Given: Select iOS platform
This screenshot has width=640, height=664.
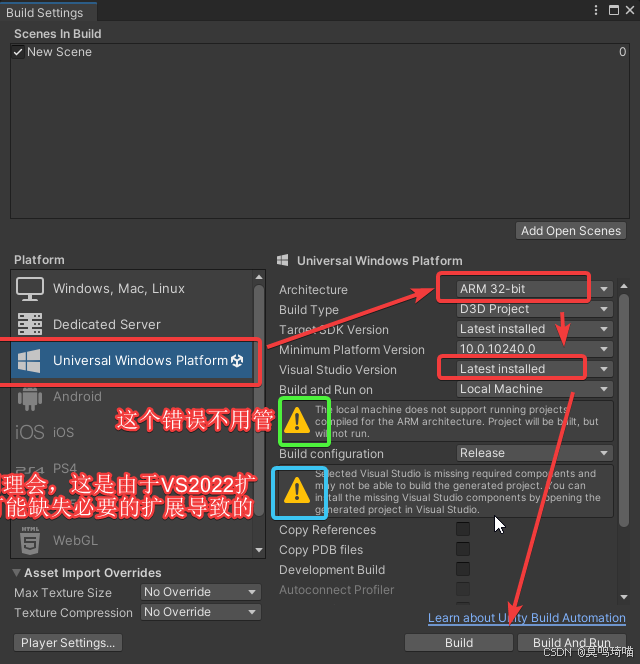Looking at the screenshot, I should pos(132,432).
